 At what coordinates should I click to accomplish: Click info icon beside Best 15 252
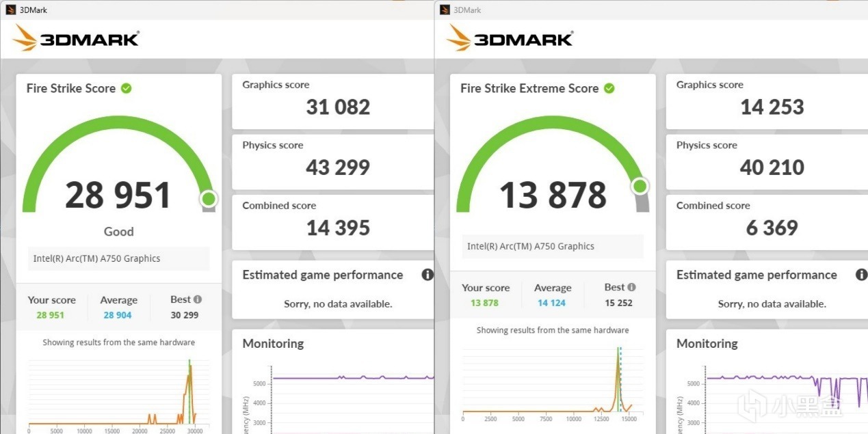tap(632, 287)
